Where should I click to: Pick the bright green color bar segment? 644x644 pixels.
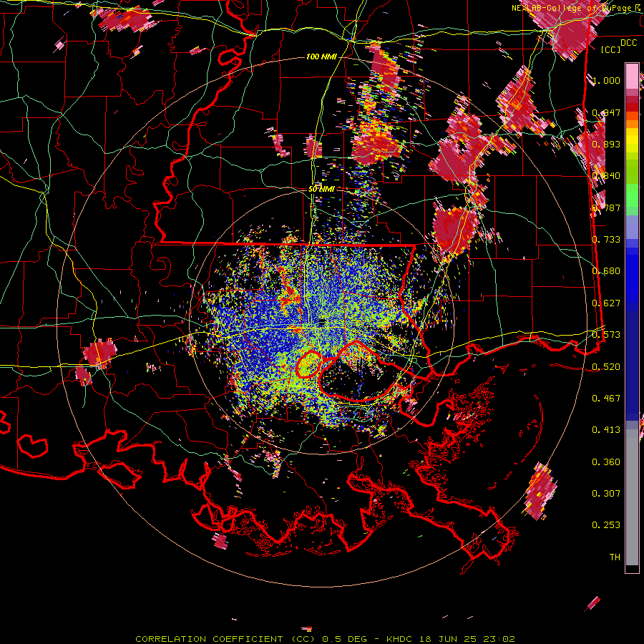(632, 195)
